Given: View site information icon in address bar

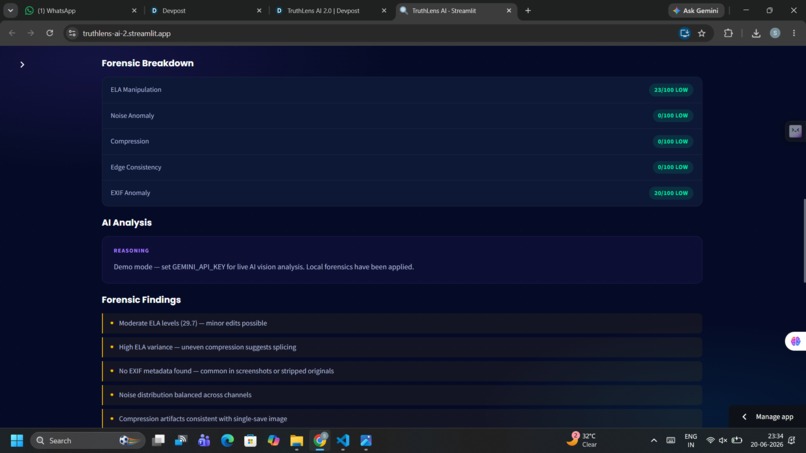Looking at the screenshot, I should tap(72, 33).
